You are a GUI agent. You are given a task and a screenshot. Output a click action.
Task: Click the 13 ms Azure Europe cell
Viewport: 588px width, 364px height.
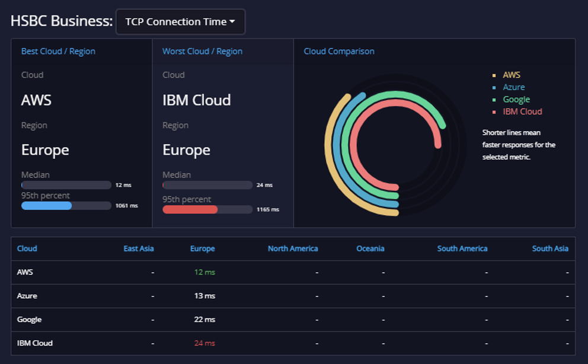coord(204,296)
